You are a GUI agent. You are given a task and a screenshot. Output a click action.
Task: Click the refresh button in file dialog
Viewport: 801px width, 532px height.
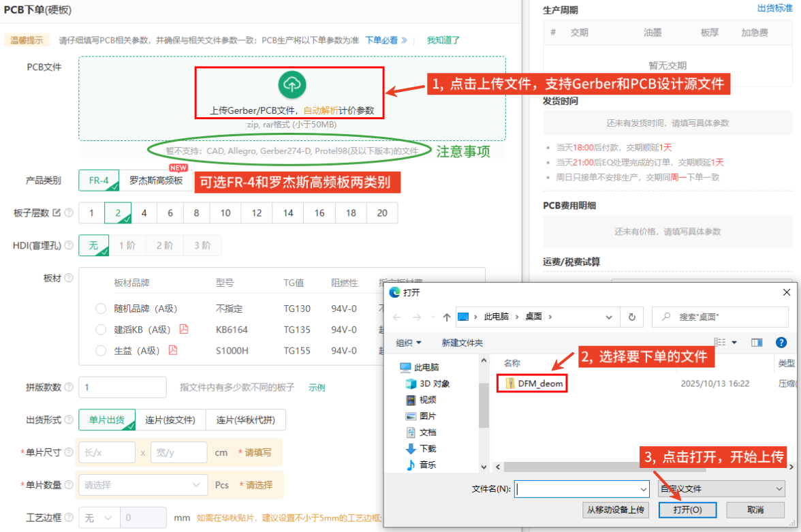pyautogui.click(x=631, y=317)
